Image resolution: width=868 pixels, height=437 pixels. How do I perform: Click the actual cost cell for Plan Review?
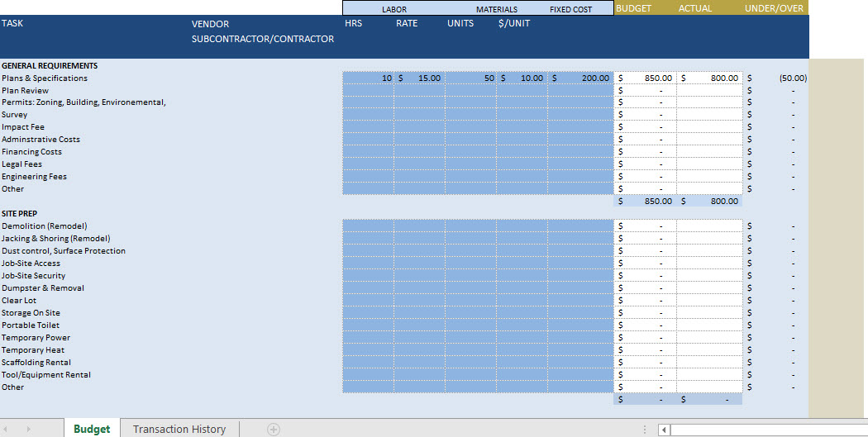pos(709,91)
